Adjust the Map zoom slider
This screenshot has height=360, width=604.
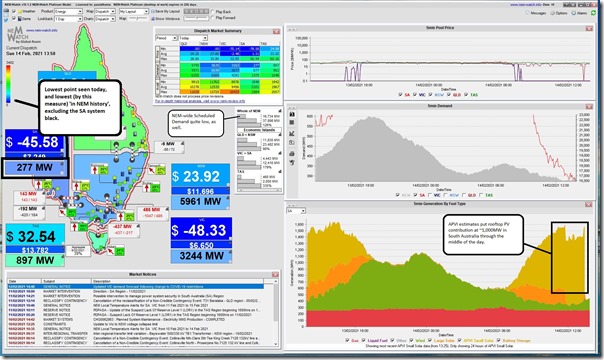pos(138,18)
